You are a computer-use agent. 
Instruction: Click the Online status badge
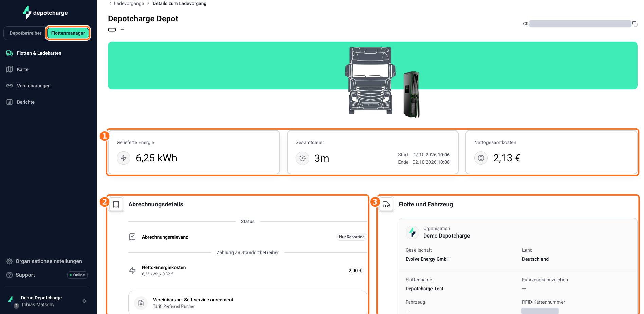click(77, 275)
